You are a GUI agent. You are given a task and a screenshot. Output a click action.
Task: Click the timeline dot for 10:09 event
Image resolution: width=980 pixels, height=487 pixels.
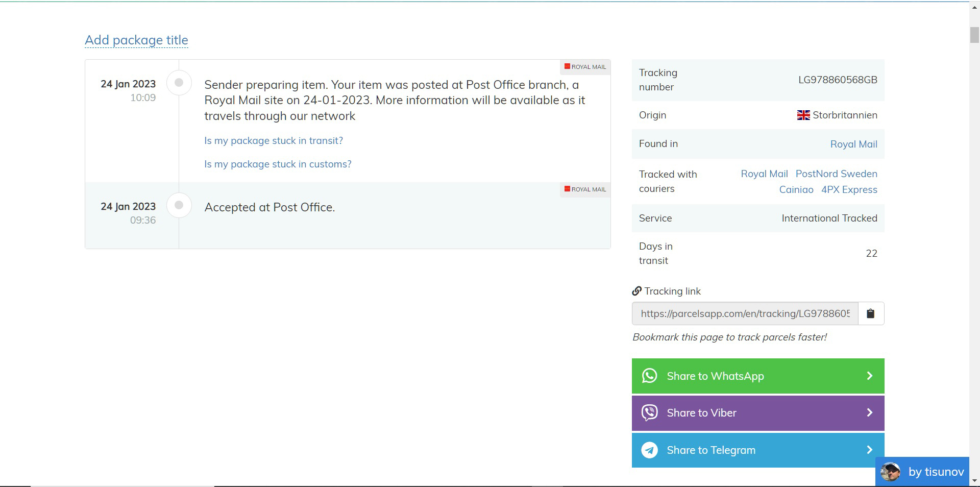(179, 83)
